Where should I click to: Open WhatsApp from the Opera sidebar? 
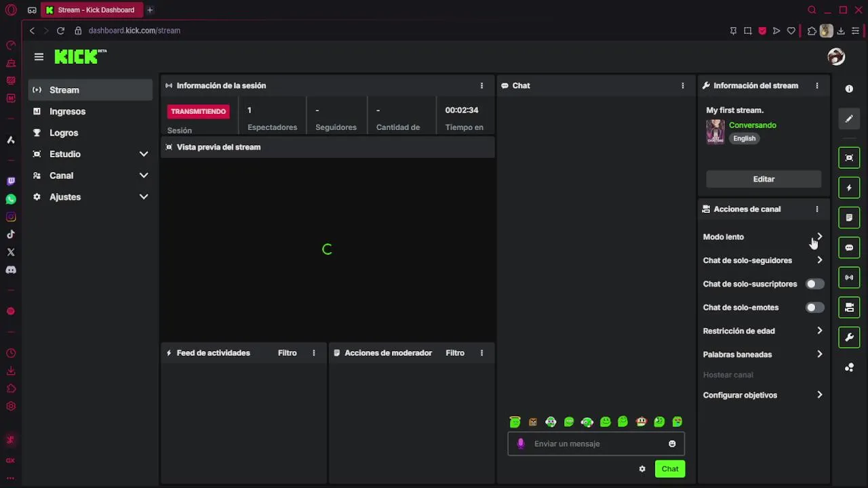tap(11, 199)
